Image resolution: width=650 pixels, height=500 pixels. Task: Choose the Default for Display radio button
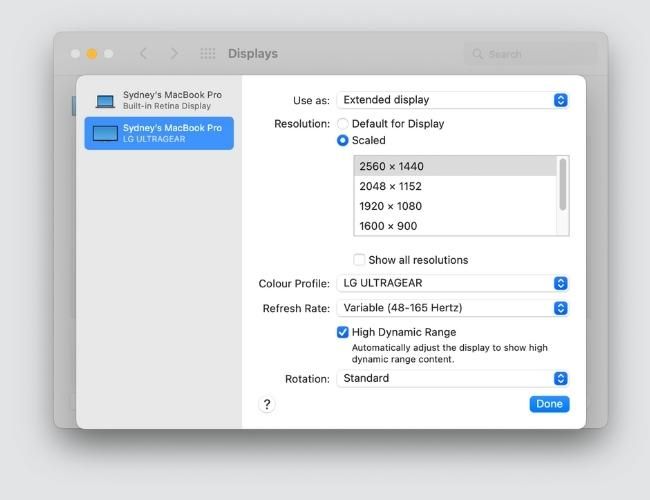click(342, 124)
